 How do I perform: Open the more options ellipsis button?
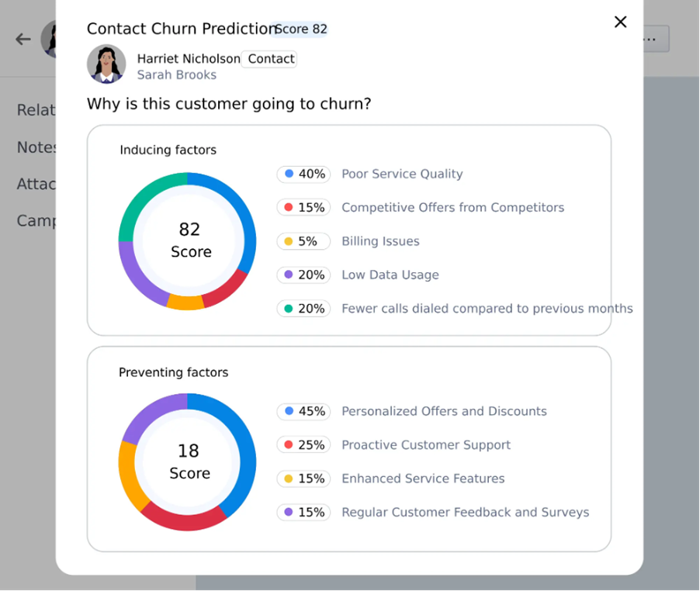(653, 39)
